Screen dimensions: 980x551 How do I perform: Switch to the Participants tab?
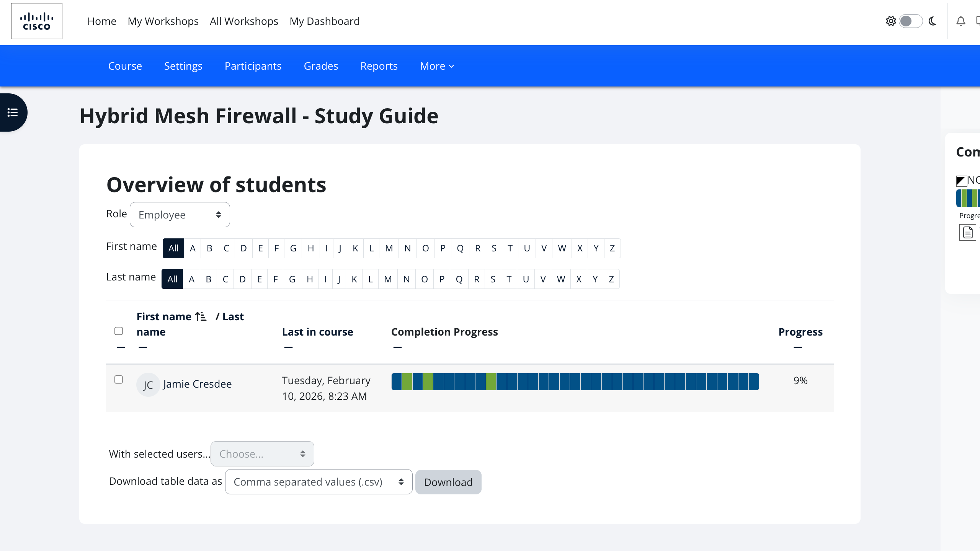pyautogui.click(x=253, y=66)
